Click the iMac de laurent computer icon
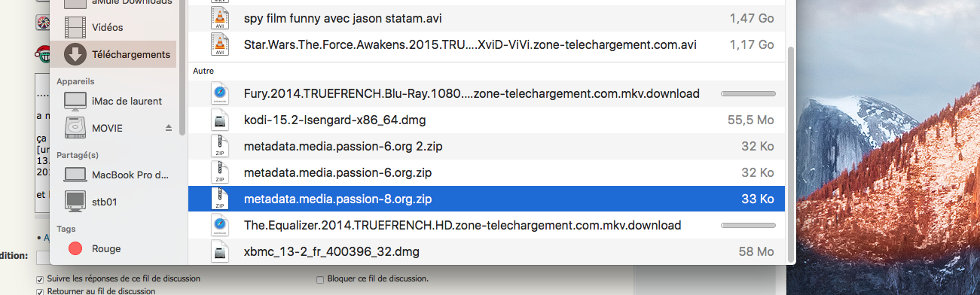The width and height of the screenshot is (980, 295). click(x=75, y=101)
